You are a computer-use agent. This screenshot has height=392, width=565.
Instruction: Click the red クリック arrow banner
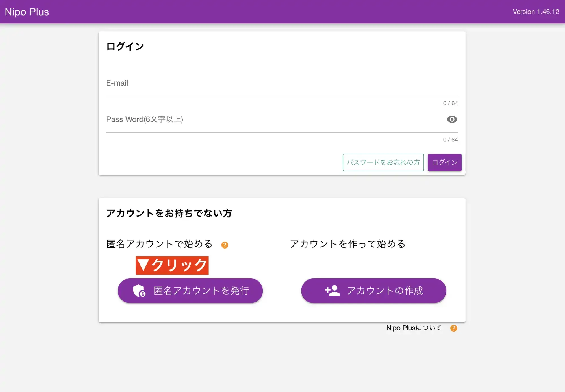[172, 265]
